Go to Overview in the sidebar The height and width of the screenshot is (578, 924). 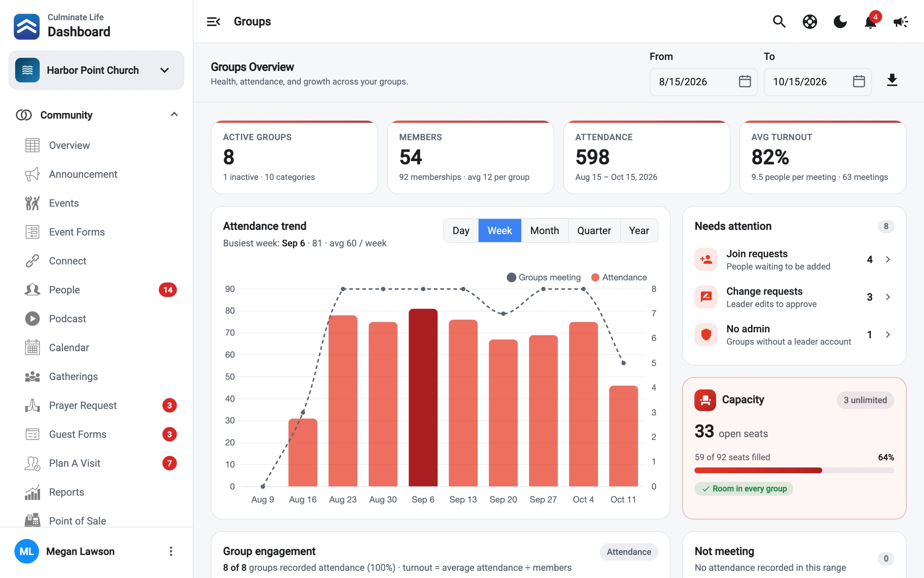tap(96, 145)
